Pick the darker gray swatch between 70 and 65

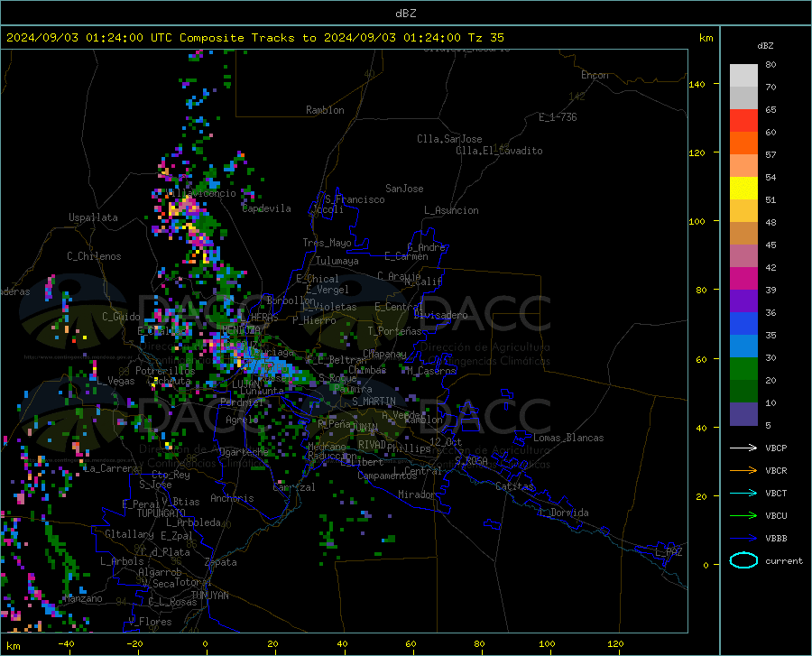pos(743,98)
